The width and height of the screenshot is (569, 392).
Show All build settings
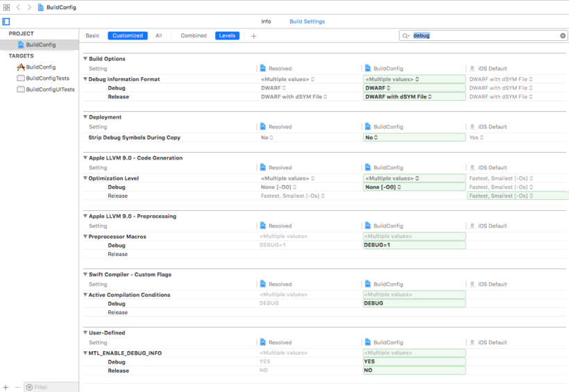point(159,35)
